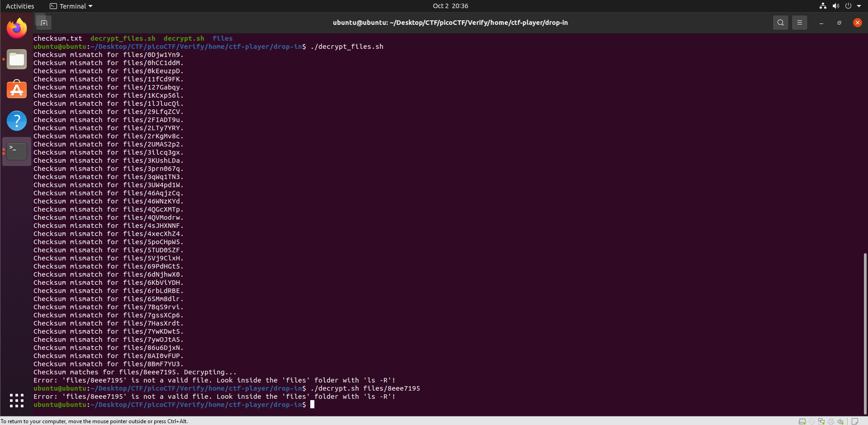
Task: Open the Help application from the dock
Action: click(16, 121)
